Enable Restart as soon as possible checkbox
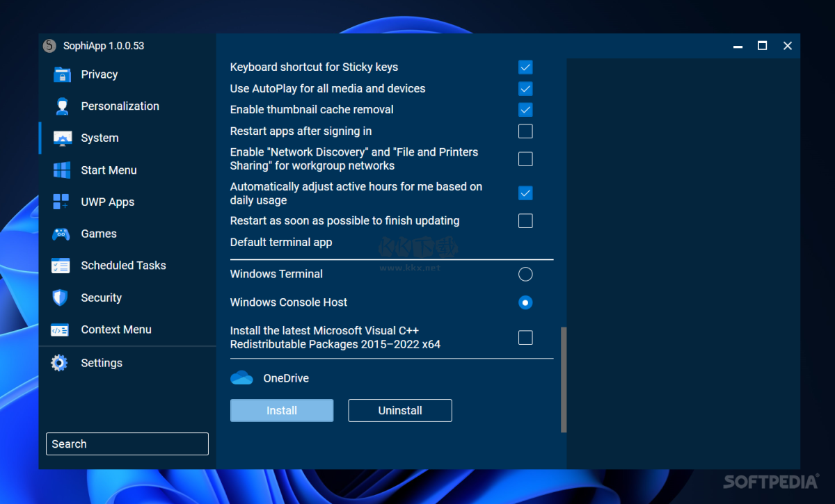Image resolution: width=835 pixels, height=504 pixels. click(525, 221)
